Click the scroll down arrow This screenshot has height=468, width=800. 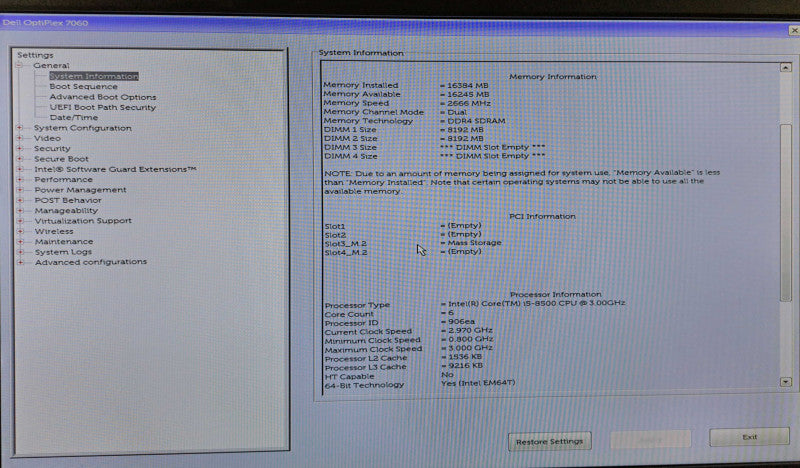786,382
